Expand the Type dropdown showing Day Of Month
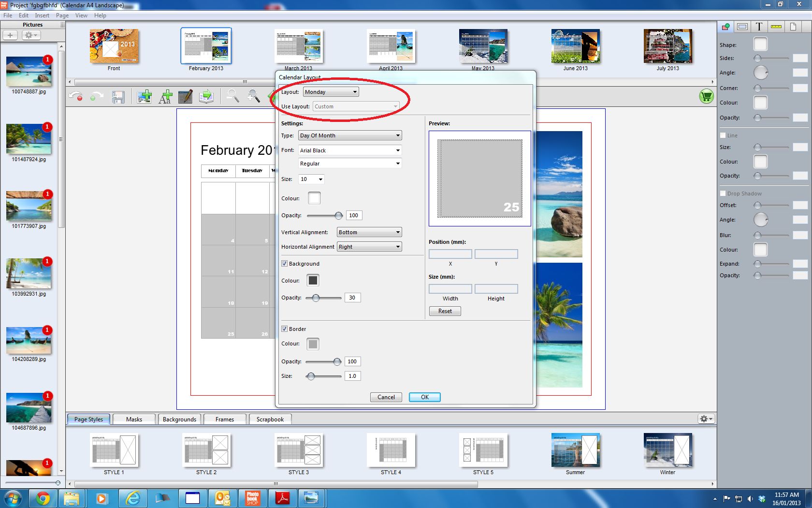The width and height of the screenshot is (812, 508). pos(350,135)
